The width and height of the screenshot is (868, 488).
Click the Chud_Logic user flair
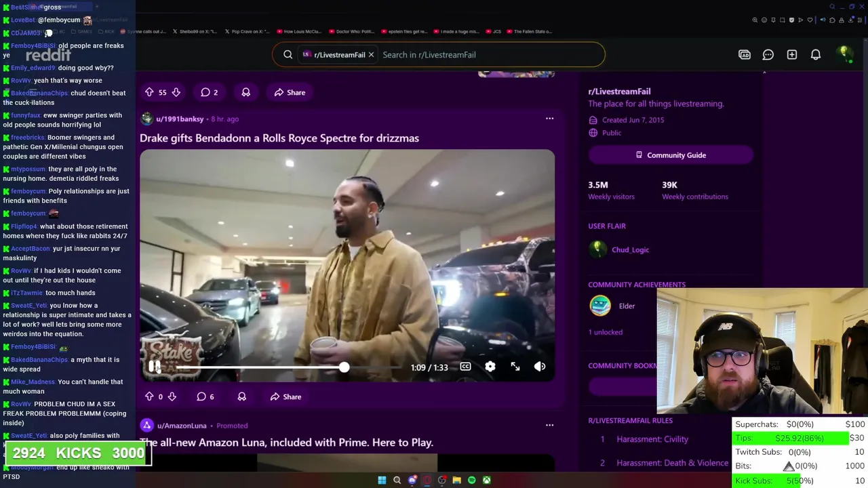630,250
